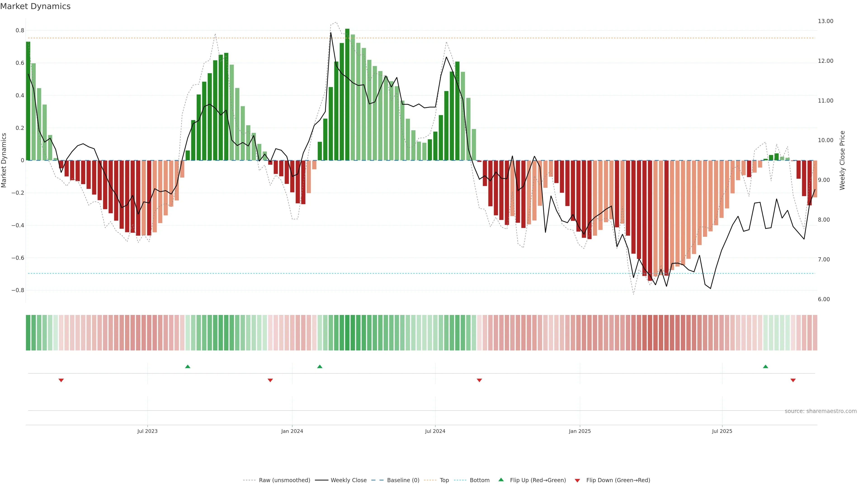The image size is (868, 488).
Task: Click the Jul 2025 x-axis label
Action: [x=722, y=431]
